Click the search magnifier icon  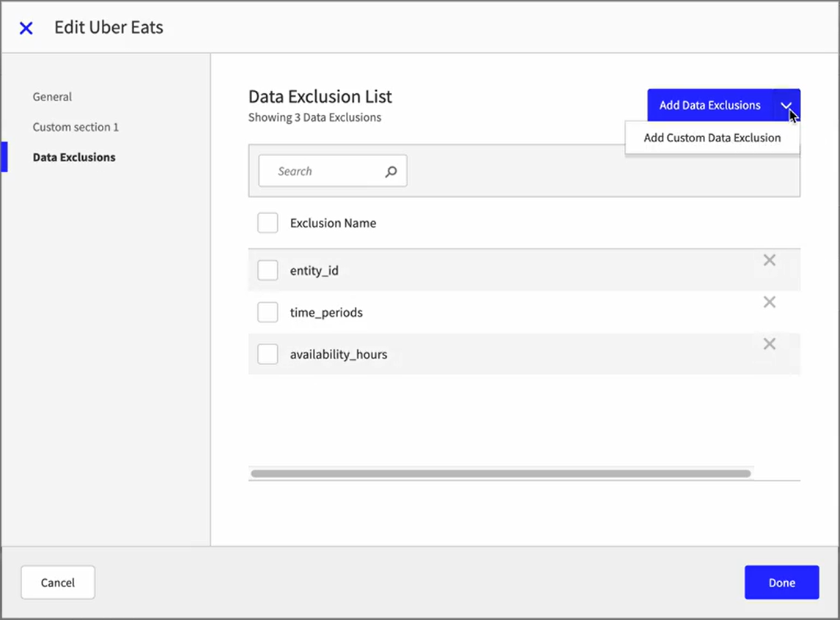click(391, 171)
